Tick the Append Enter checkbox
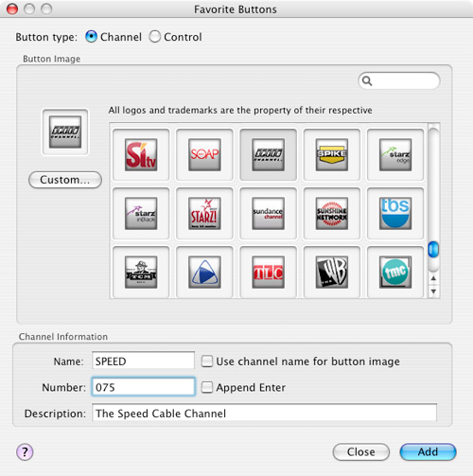This screenshot has height=476, width=473. tap(207, 387)
